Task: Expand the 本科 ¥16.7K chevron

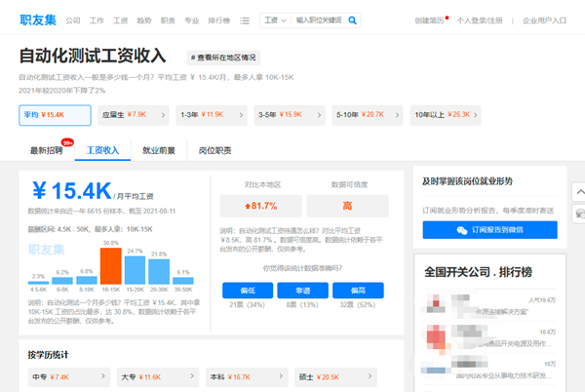Action: click(x=281, y=376)
